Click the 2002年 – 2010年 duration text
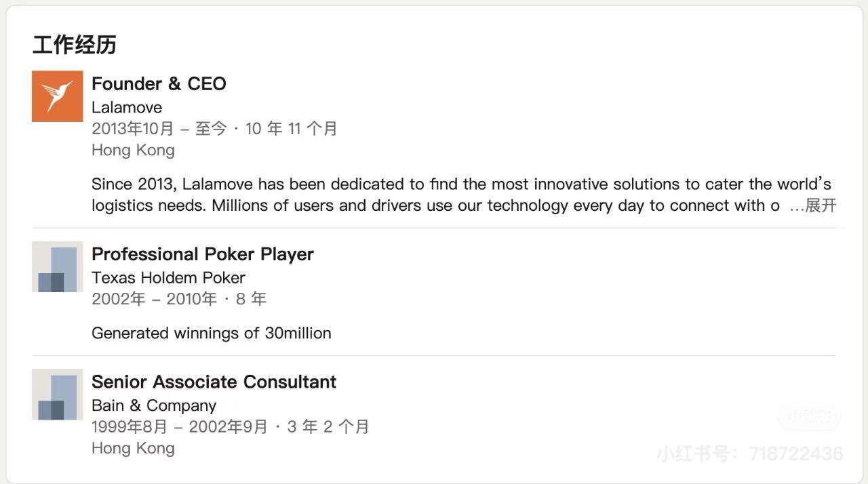 pos(179,299)
